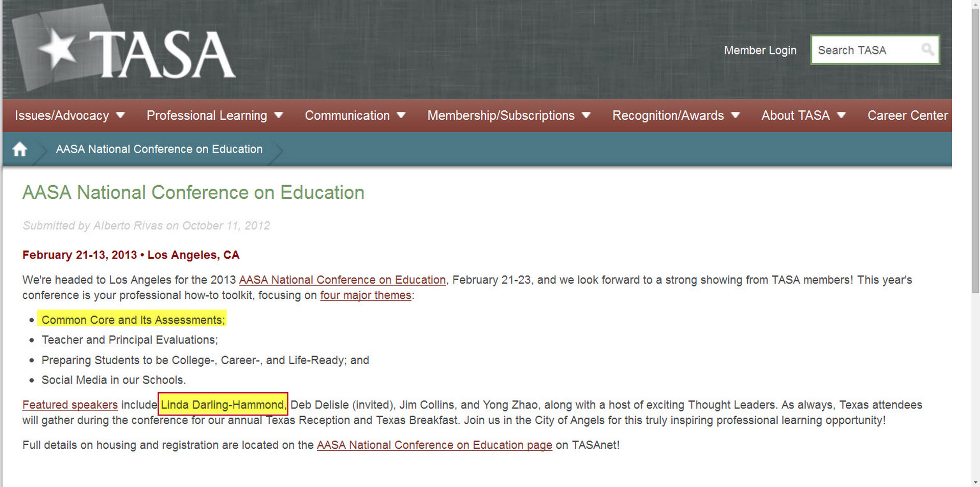Follow the four major themes link
The width and height of the screenshot is (980, 487).
click(365, 295)
